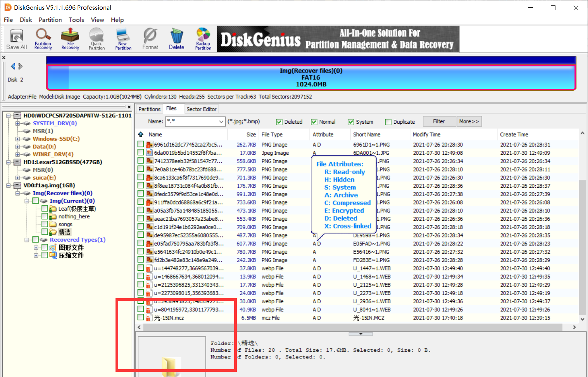The height and width of the screenshot is (377, 588).
Task: Click the Name filter input field
Action: click(x=192, y=122)
